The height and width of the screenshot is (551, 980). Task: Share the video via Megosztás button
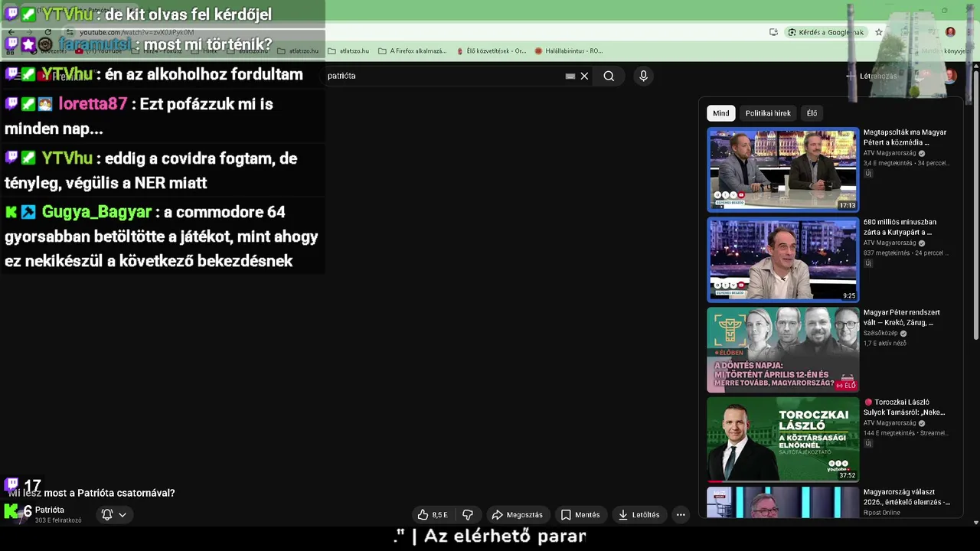point(518,515)
